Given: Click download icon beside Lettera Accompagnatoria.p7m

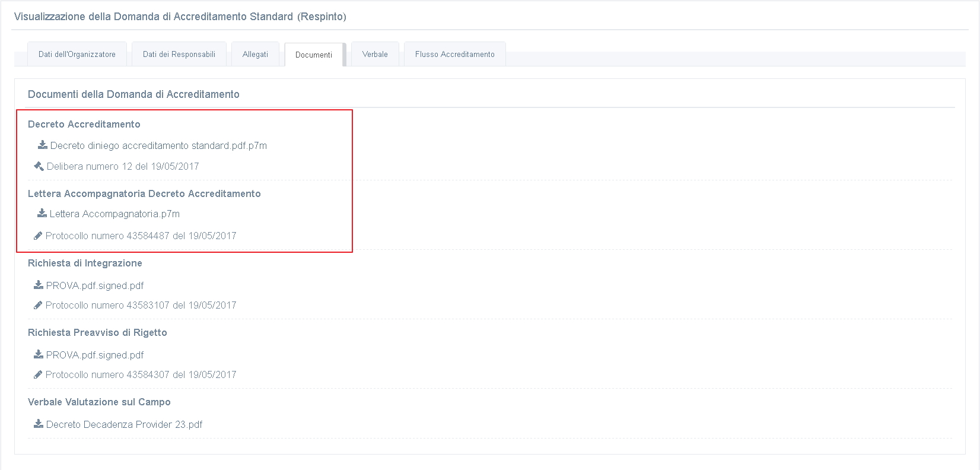Looking at the screenshot, I should point(42,214).
